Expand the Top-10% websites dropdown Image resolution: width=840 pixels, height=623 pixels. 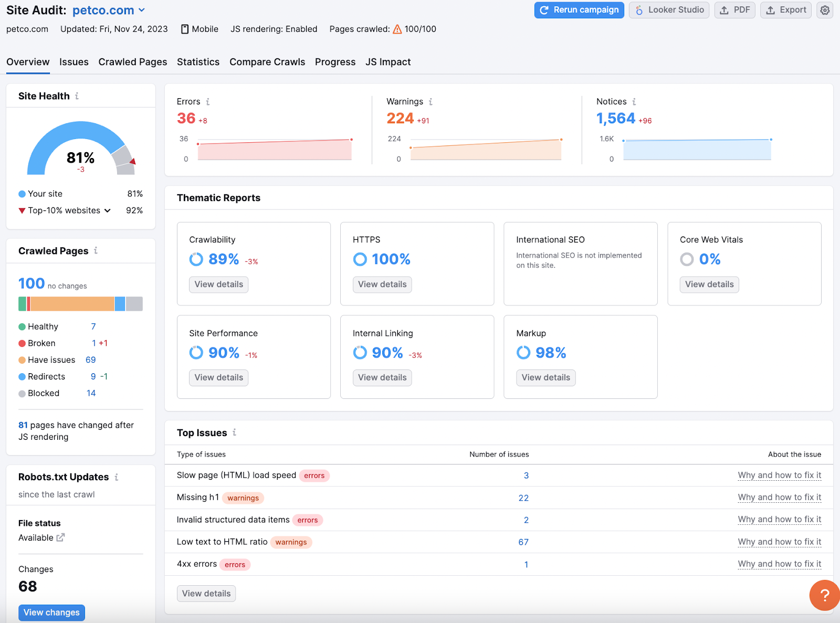[108, 210]
